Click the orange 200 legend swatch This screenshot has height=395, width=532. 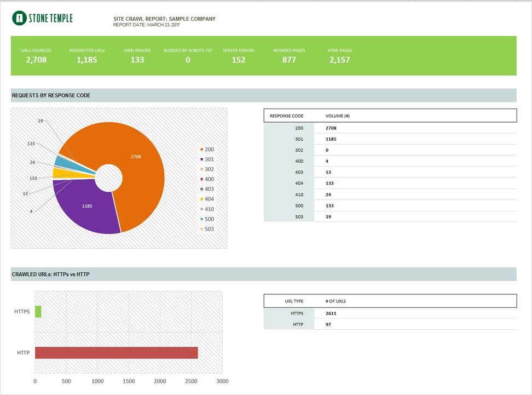click(x=201, y=150)
